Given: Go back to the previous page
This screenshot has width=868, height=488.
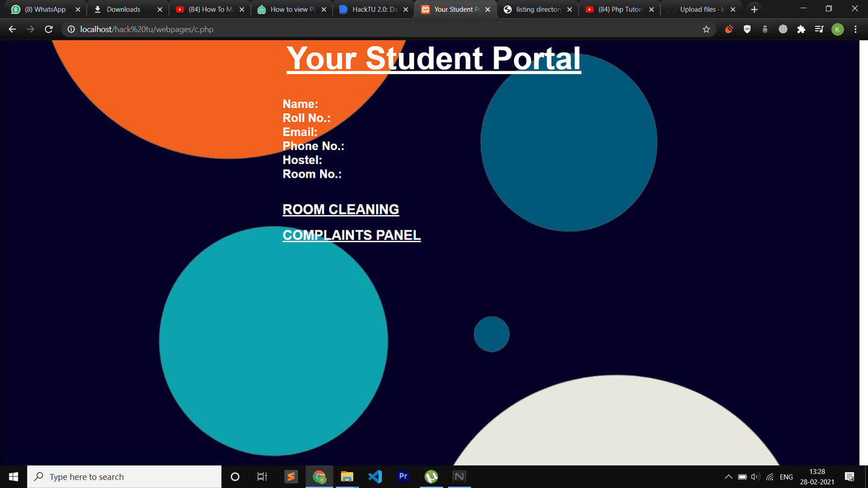Looking at the screenshot, I should tap(12, 29).
